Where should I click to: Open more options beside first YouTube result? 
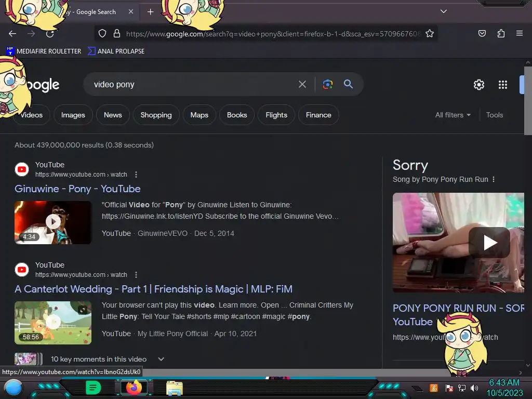(136, 175)
